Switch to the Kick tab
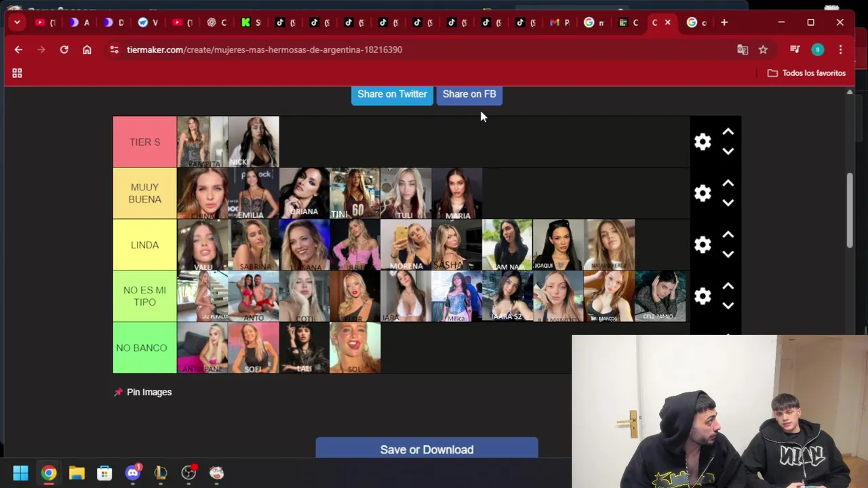The image size is (868, 488). 251,22
